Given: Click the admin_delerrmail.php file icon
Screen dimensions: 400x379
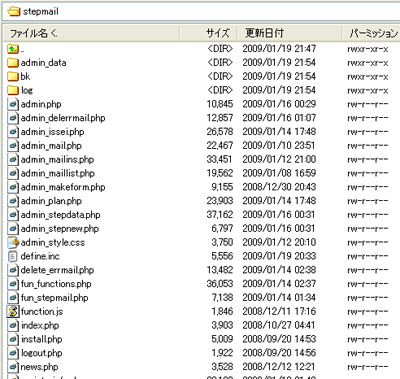Looking at the screenshot, I should (13, 118).
